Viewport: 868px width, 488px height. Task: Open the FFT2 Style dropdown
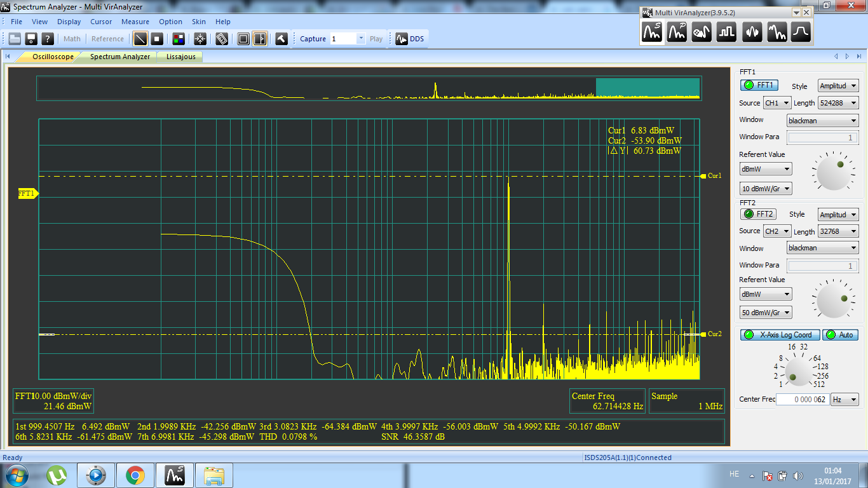pyautogui.click(x=837, y=215)
